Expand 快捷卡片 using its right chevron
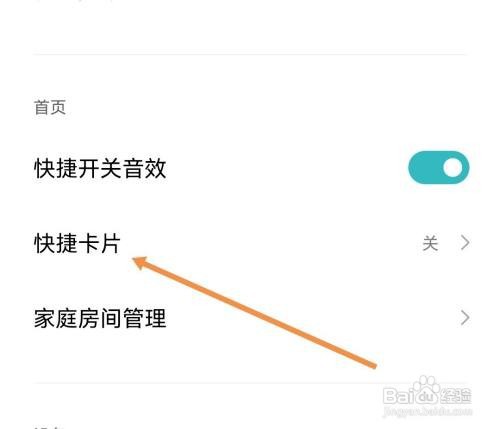Image resolution: width=500 pixels, height=429 pixels. point(465,243)
